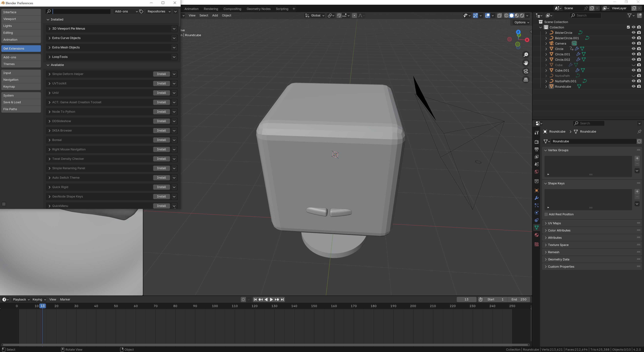The height and width of the screenshot is (352, 644).
Task: Play animation forward in timeline
Action: pyautogui.click(x=271, y=300)
